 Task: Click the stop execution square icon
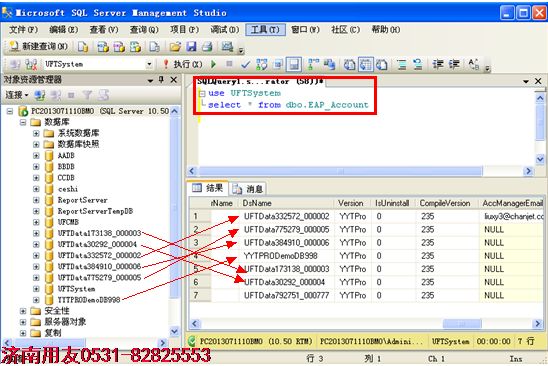click(229, 64)
